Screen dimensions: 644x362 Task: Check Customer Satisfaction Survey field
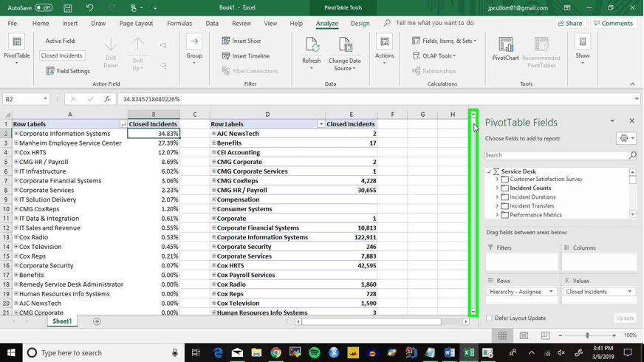[x=504, y=179]
